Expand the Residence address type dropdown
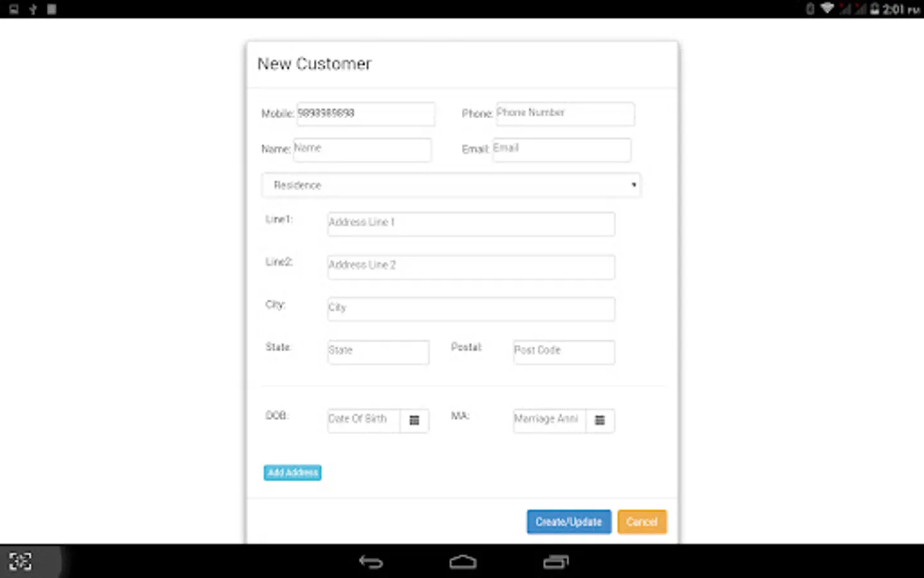This screenshot has width=924, height=578. pyautogui.click(x=451, y=185)
